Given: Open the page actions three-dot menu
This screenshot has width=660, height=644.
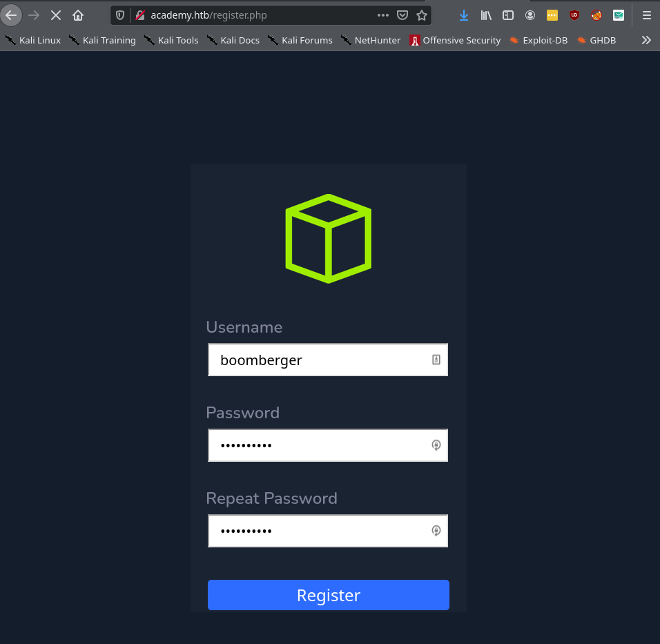Looking at the screenshot, I should pyautogui.click(x=382, y=14).
